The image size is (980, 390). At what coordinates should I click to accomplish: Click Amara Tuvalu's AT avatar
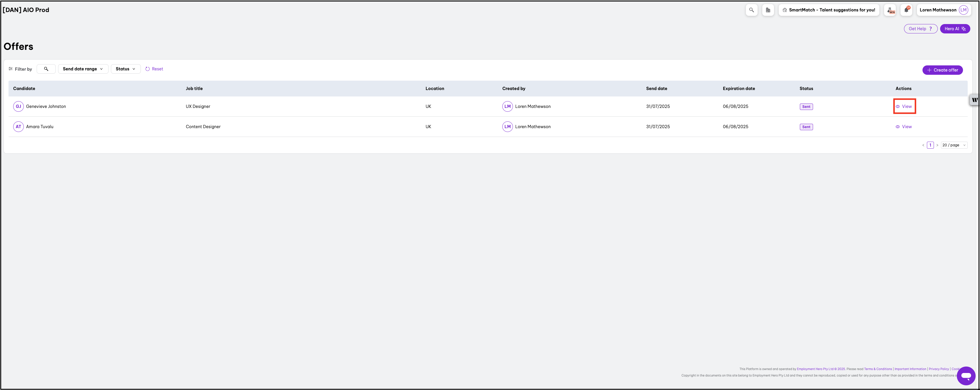coord(18,127)
